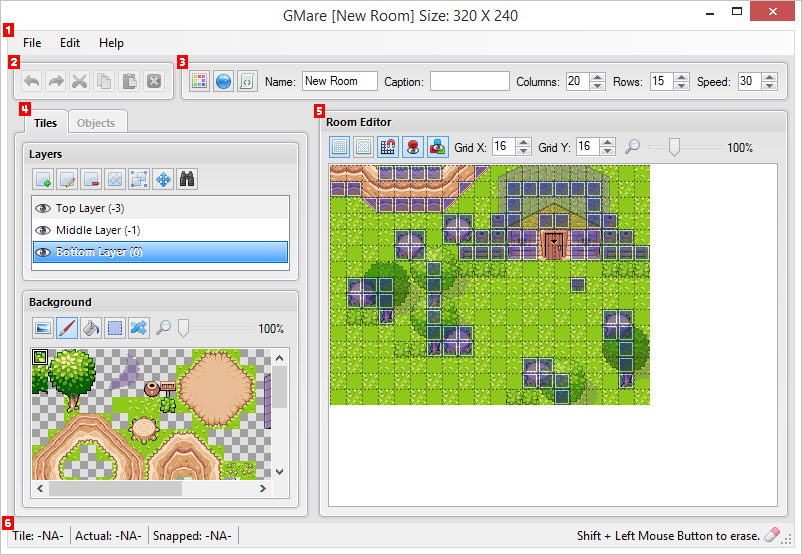The height and width of the screenshot is (555, 802).
Task: Click the checkered clear layer icon
Action: point(115,179)
